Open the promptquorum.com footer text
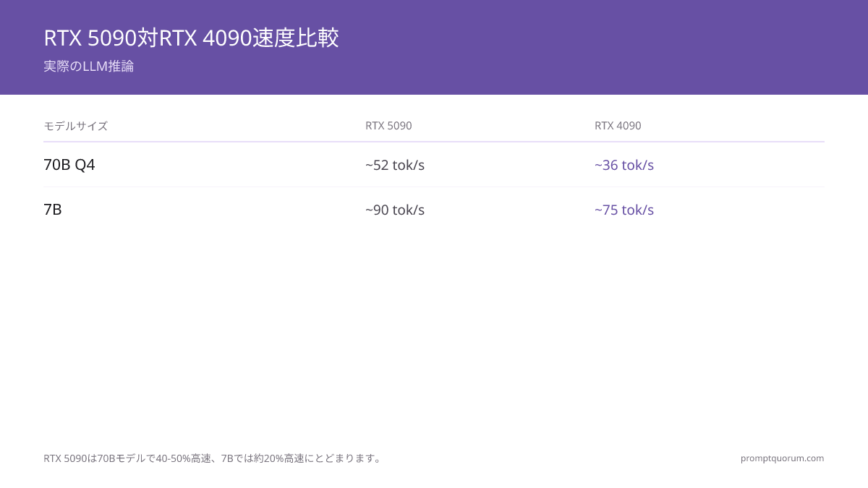Viewport: 868px width, 488px height. click(x=782, y=458)
